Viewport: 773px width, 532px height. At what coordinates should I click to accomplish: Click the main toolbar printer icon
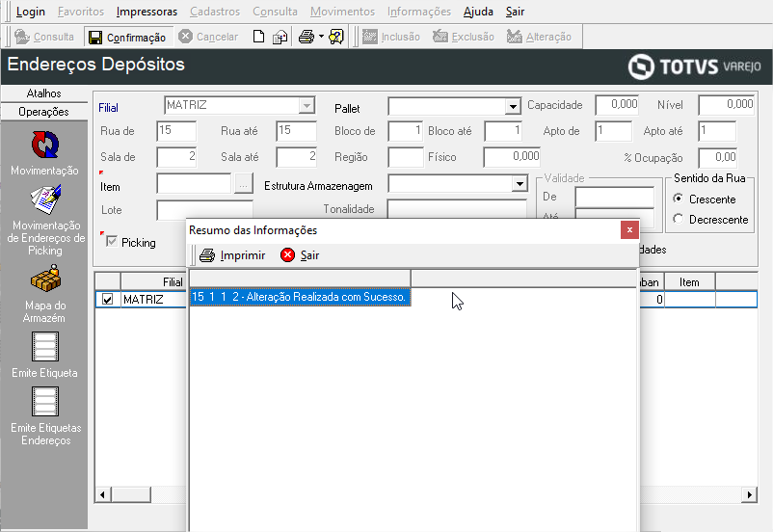(307, 37)
